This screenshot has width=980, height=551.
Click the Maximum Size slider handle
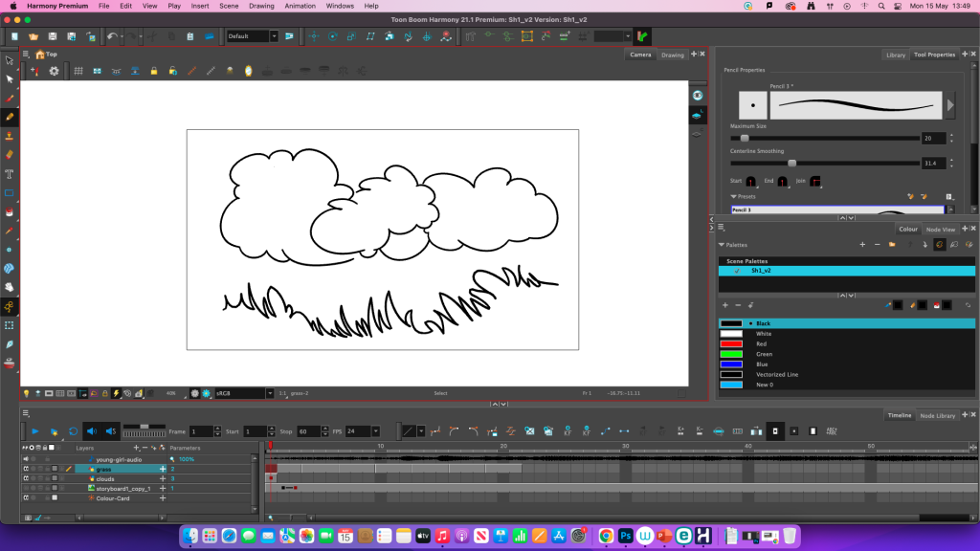[x=745, y=138]
